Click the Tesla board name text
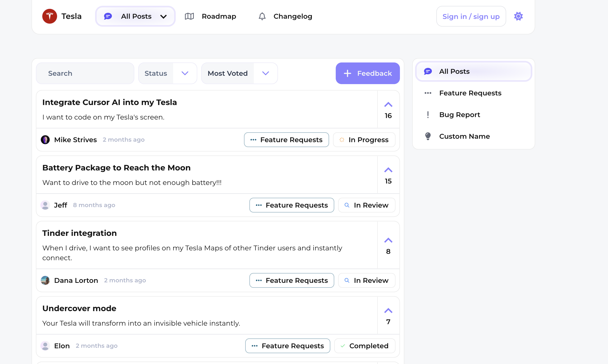 coord(71,16)
